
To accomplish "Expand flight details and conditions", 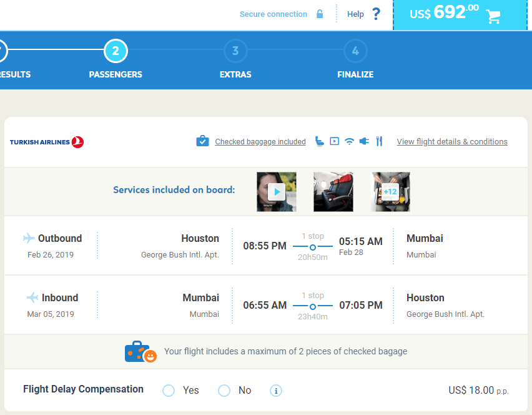I will point(451,141).
